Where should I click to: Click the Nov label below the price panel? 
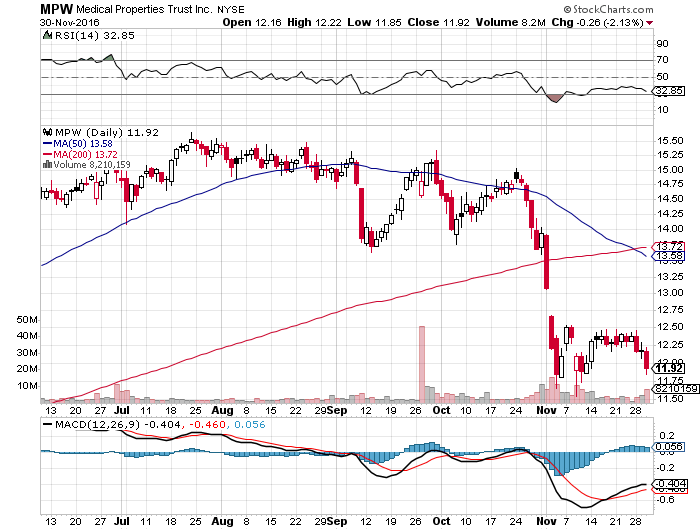[546, 411]
